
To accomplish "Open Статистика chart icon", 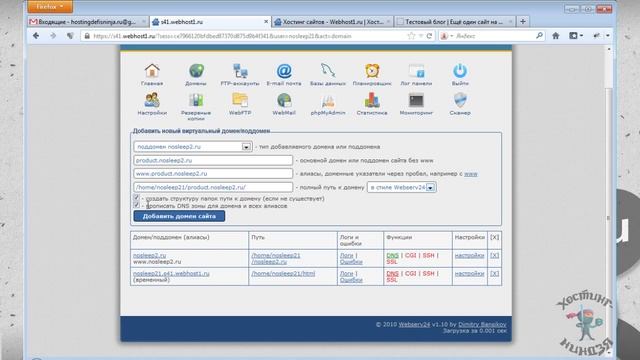I will point(372,100).
